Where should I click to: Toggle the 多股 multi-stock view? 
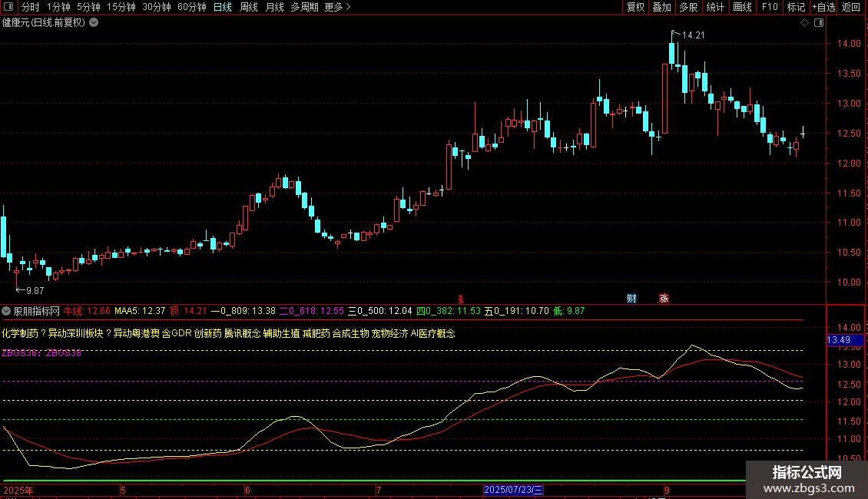(688, 7)
